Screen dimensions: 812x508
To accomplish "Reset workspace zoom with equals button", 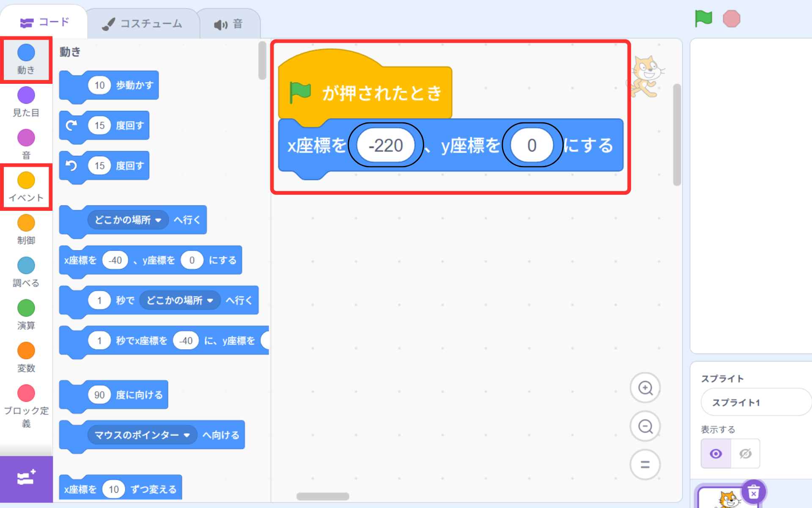I will coord(645,464).
